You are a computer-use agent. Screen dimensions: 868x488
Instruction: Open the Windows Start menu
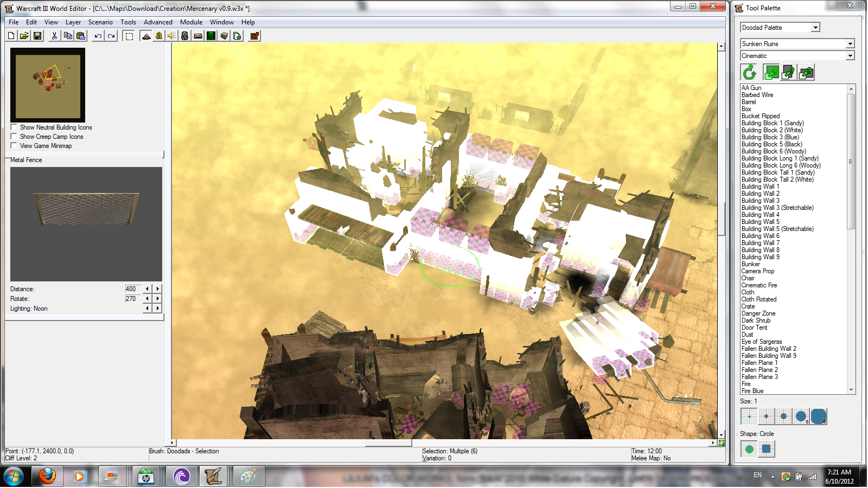coord(13,477)
